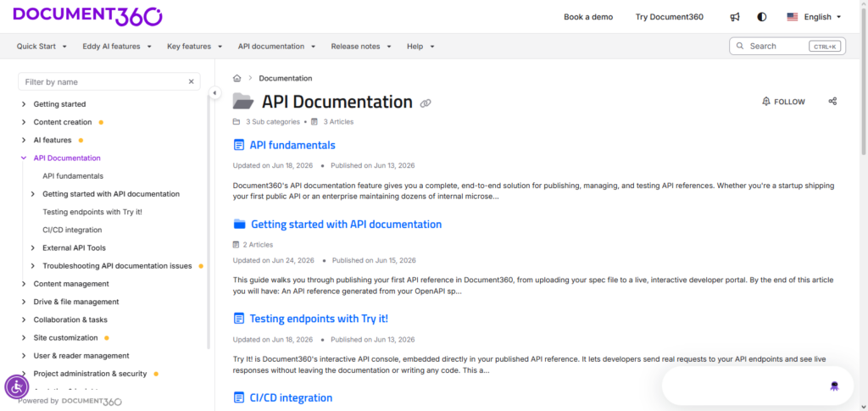Expand Content management tree chevron
The height and width of the screenshot is (411, 868).
click(23, 284)
